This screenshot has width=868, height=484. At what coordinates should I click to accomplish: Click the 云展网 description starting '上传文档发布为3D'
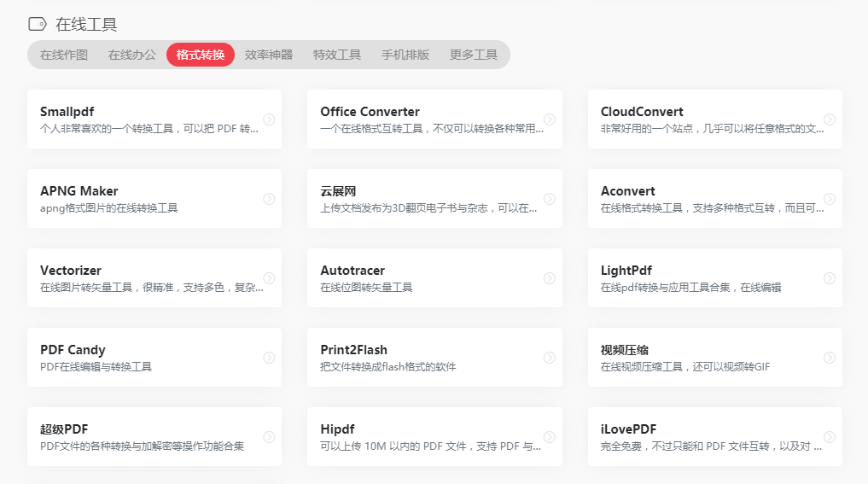coord(428,207)
